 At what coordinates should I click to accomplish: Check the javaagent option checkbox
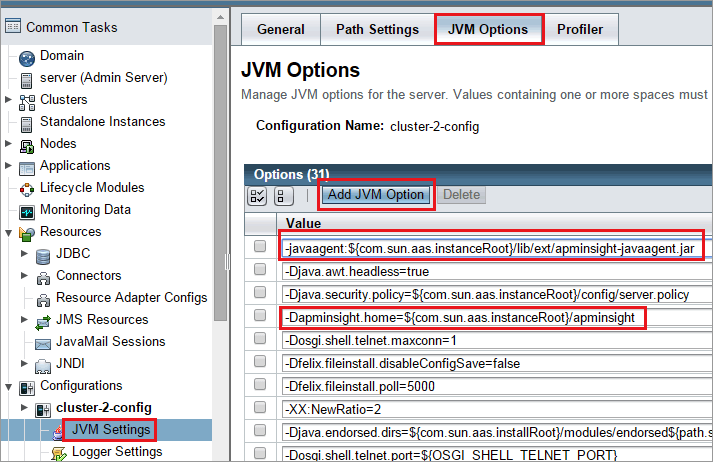coord(261,247)
